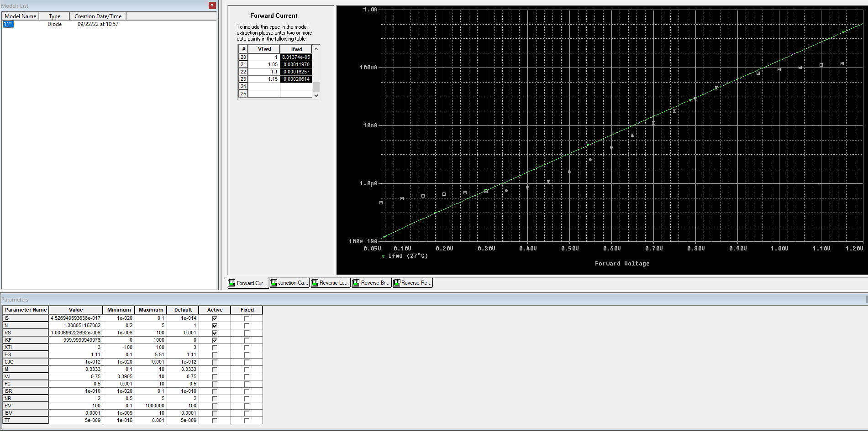Enable the Fixed checkbox for IKF
This screenshot has height=432, width=868.
pyautogui.click(x=247, y=340)
